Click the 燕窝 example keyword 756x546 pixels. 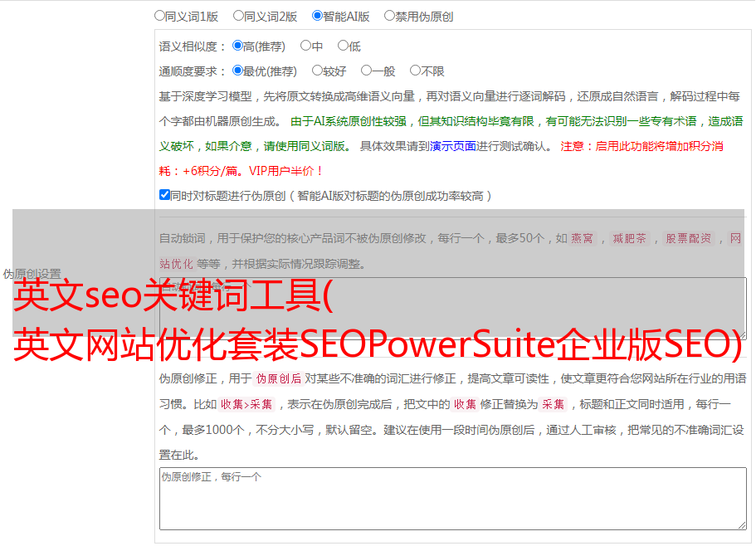582,238
